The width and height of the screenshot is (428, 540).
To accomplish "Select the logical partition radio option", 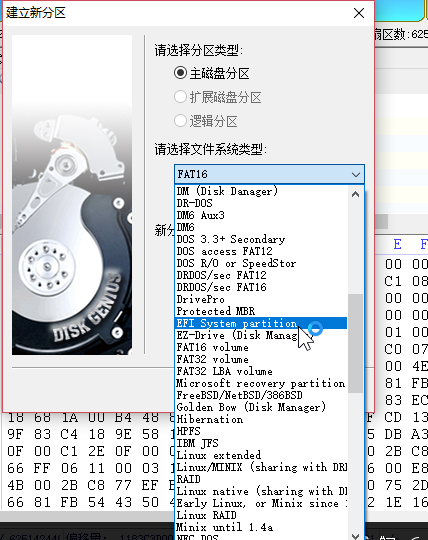I will pyautogui.click(x=180, y=121).
